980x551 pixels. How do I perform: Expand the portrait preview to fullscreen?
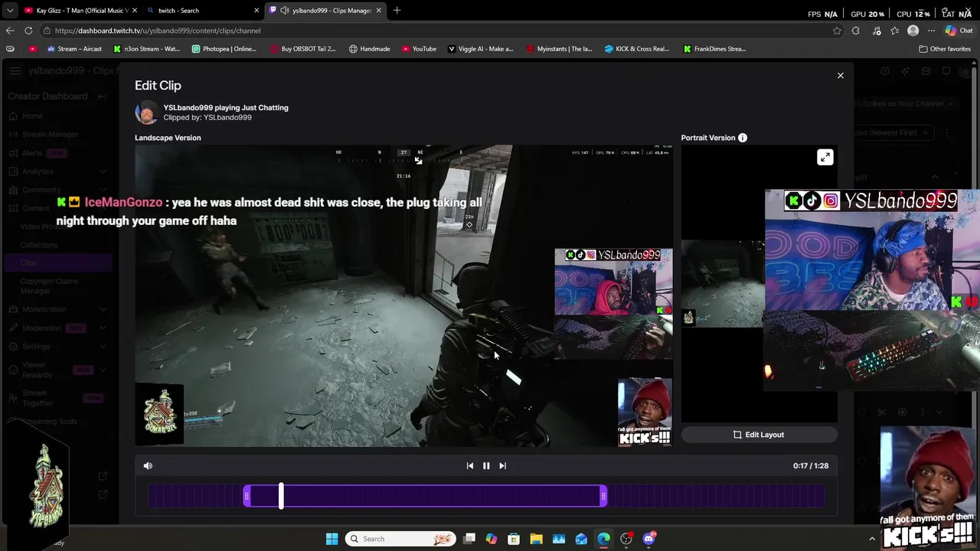tap(825, 157)
